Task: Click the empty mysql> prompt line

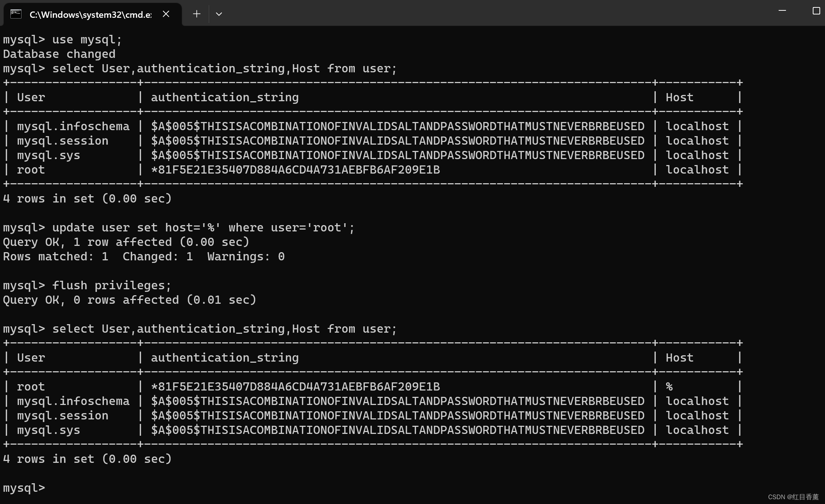Action: [23, 488]
